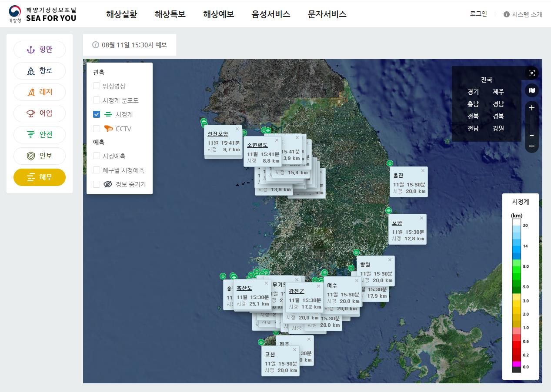The image size is (551, 392).
Task: Open the 항만 (harbor) category
Action: (40, 50)
